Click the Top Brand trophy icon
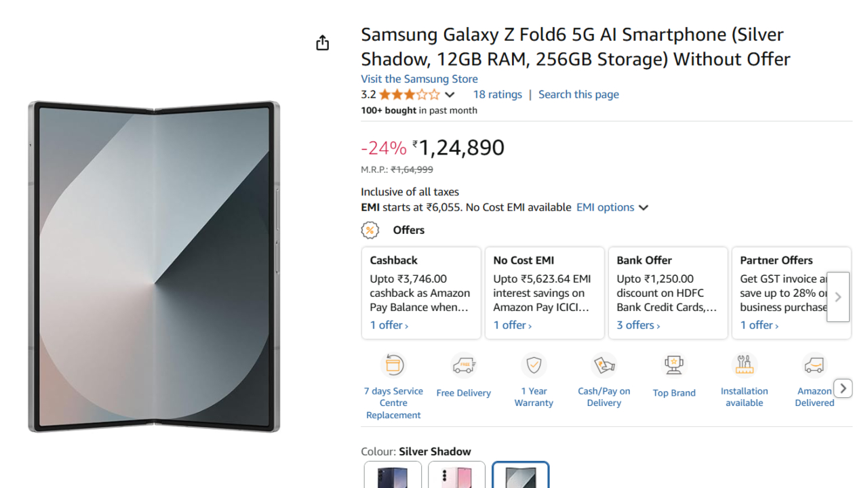Screen dimensions: 868x488 pyautogui.click(x=674, y=365)
